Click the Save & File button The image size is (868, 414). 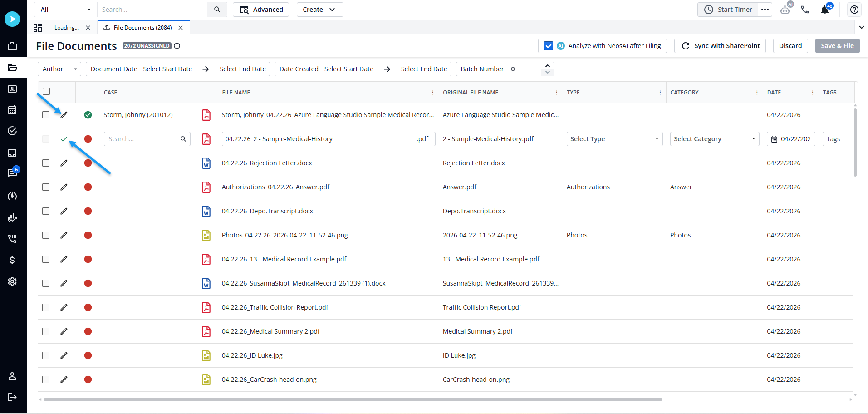[x=837, y=46]
